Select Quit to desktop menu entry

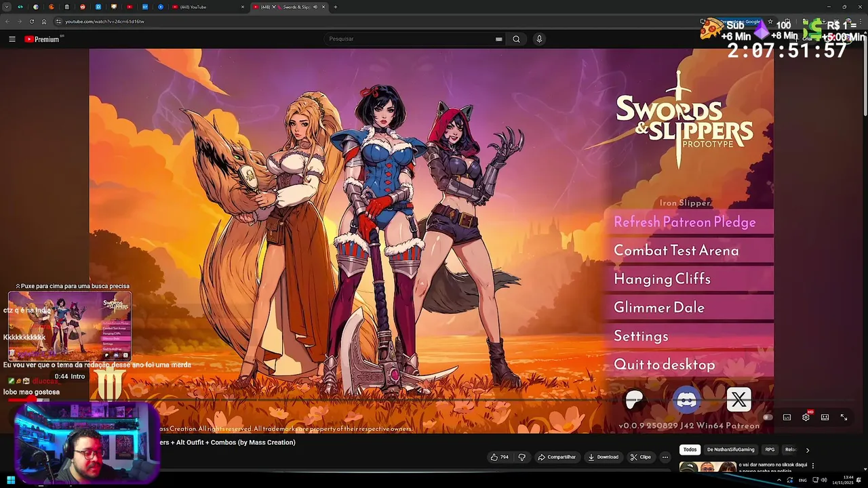pyautogui.click(x=688, y=365)
